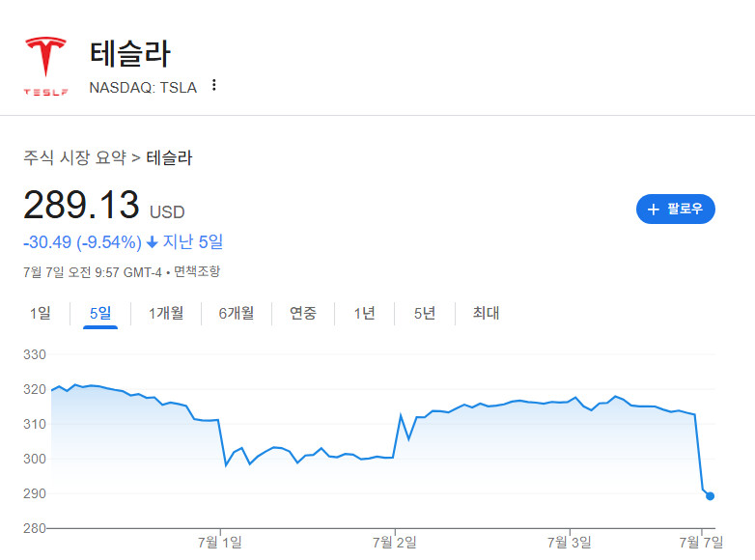Choose the 1년 range tab
The height and width of the screenshot is (560, 755).
click(364, 313)
